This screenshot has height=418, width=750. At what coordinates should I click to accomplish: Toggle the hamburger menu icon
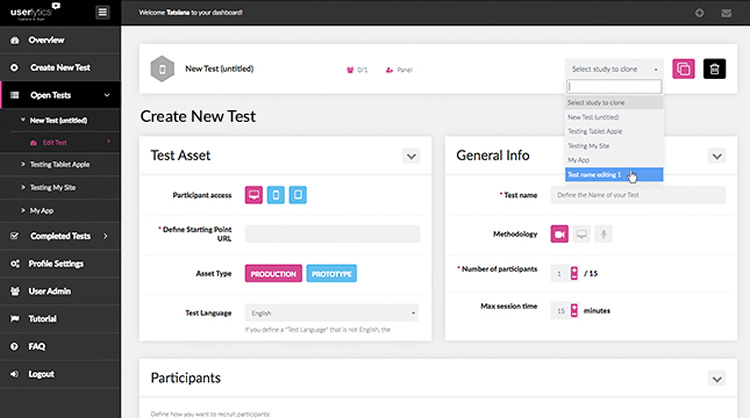click(x=102, y=12)
